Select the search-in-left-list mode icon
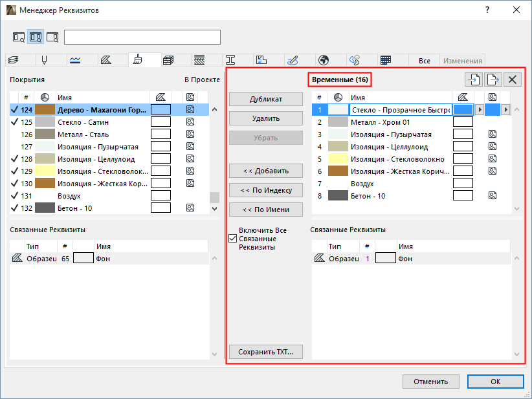Screen dimensions: 532x399 point(19,37)
